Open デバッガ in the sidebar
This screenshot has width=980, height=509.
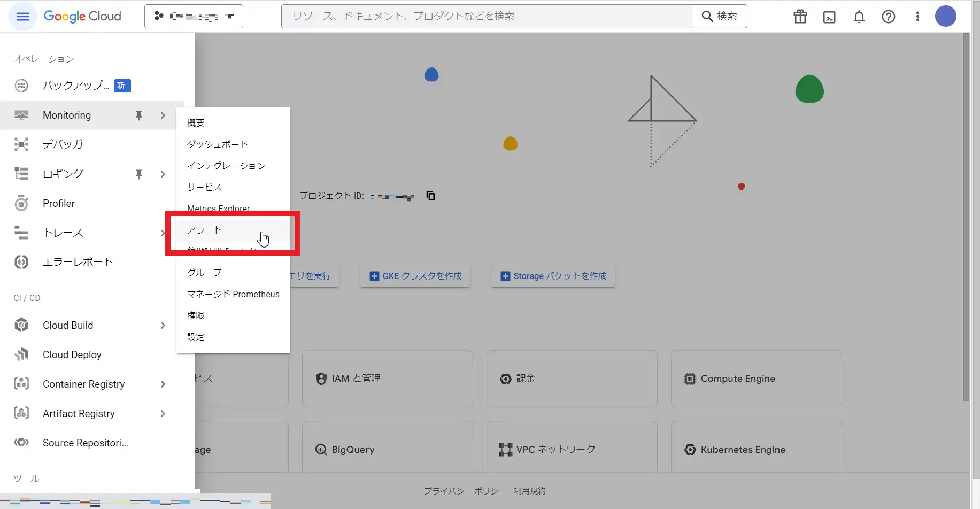[x=63, y=144]
